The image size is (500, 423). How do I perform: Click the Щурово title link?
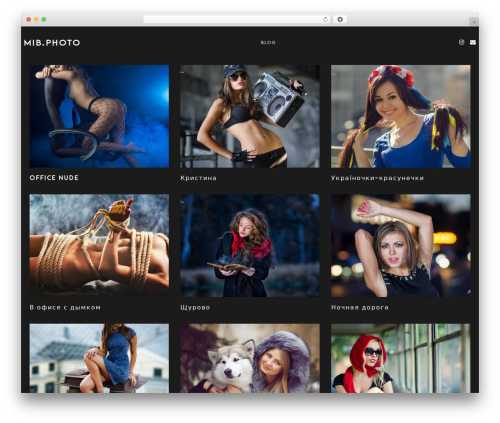point(195,307)
